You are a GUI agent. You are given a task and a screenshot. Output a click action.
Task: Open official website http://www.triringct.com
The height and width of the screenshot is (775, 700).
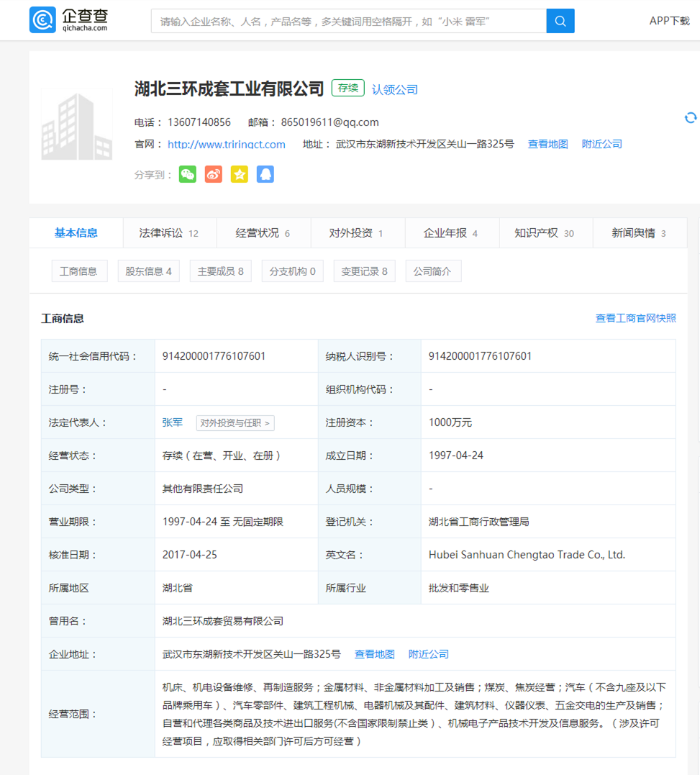coord(226,145)
